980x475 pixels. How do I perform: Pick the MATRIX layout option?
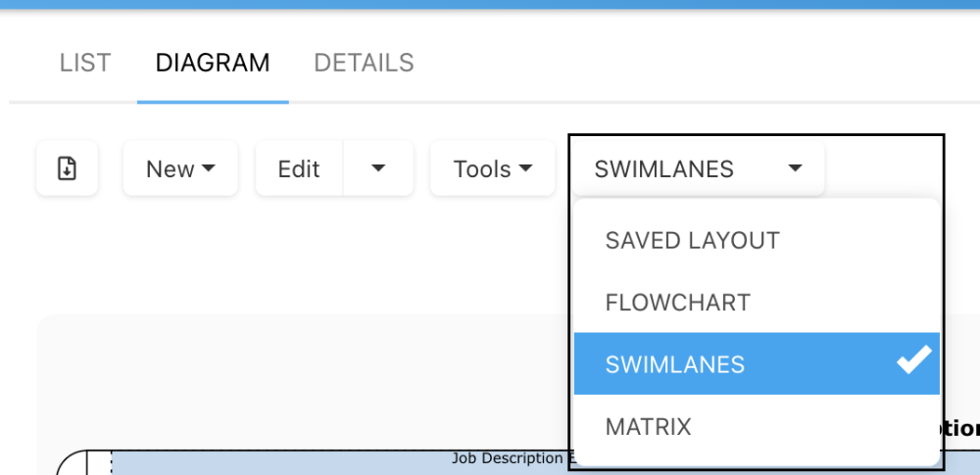[648, 427]
